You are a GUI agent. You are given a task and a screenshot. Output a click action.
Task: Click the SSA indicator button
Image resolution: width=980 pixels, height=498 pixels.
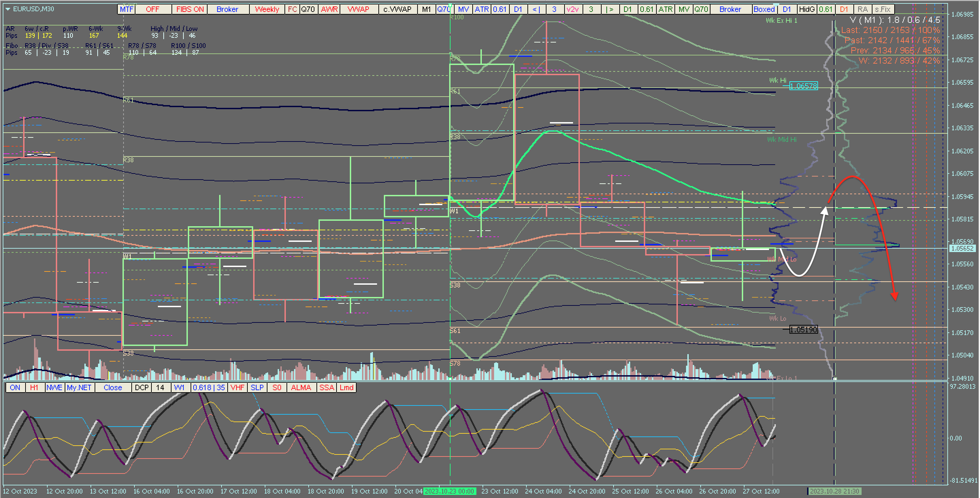(326, 387)
